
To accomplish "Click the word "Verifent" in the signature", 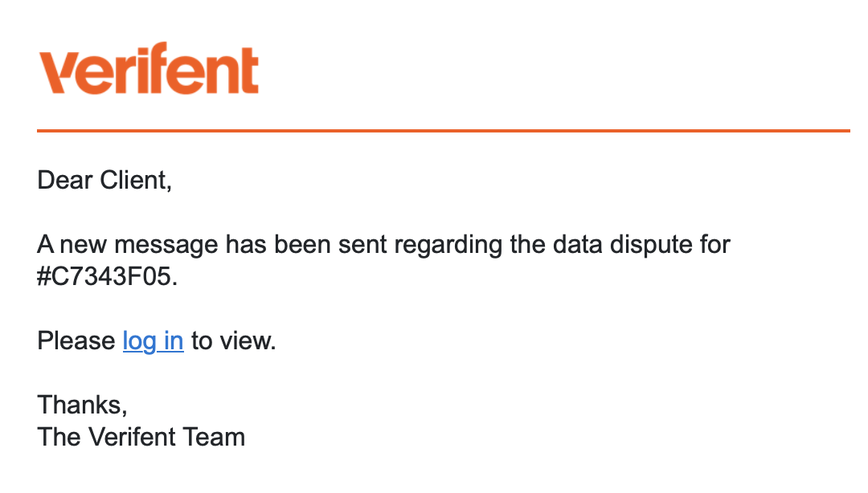I will pyautogui.click(x=131, y=438).
